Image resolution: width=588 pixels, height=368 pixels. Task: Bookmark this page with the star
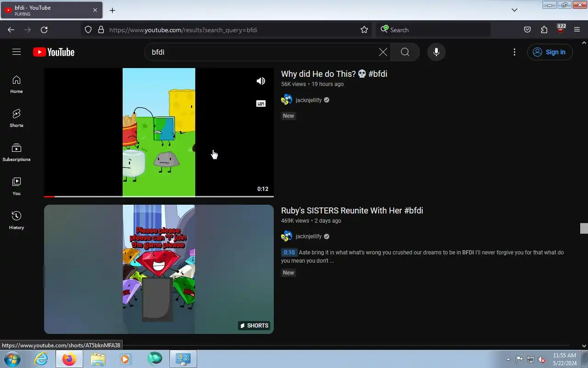364,30
